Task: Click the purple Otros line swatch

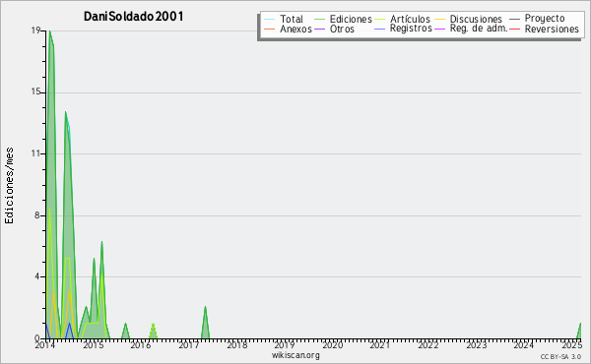Action: pos(319,29)
